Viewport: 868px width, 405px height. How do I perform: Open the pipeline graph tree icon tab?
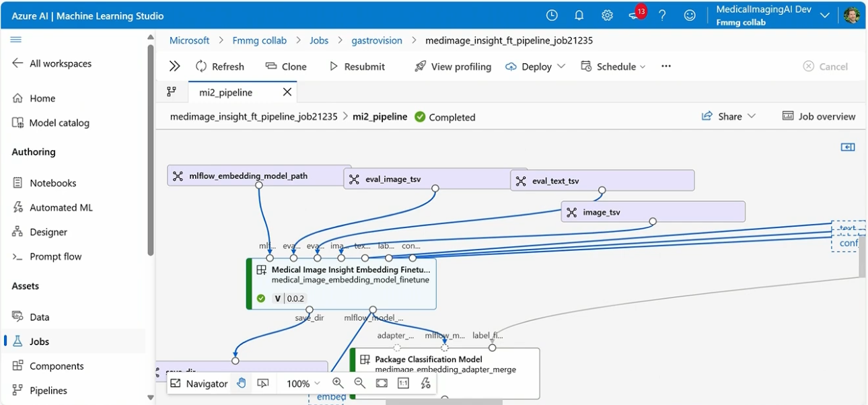(x=172, y=91)
